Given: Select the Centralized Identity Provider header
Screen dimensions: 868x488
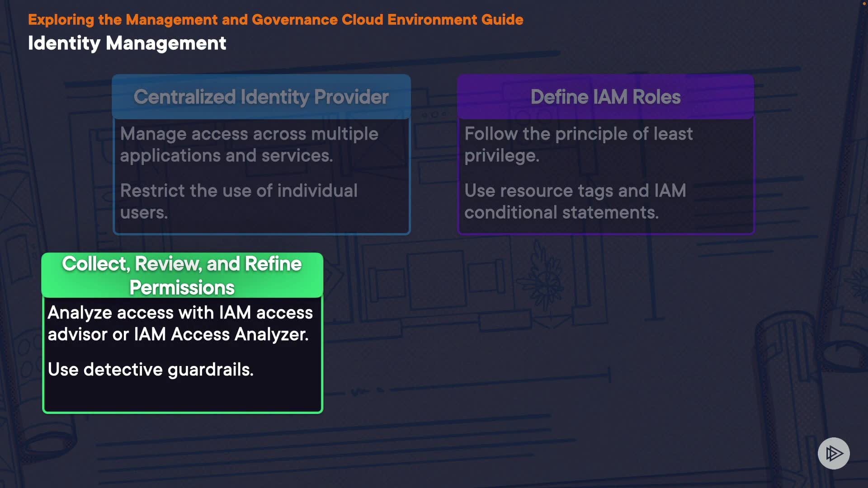Looking at the screenshot, I should (x=261, y=97).
